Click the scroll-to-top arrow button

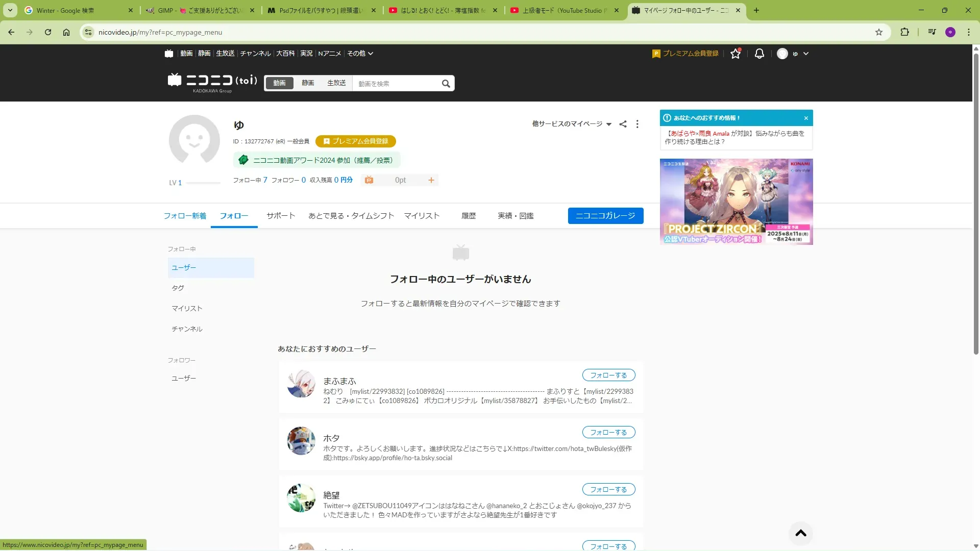pyautogui.click(x=800, y=533)
